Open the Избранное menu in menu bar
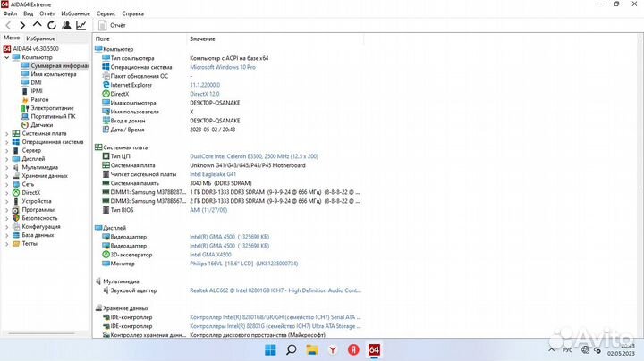 tap(75, 13)
